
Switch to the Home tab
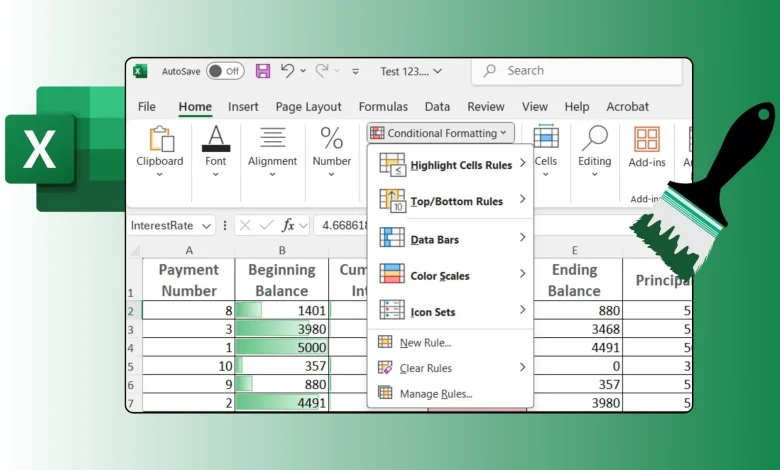pos(195,106)
